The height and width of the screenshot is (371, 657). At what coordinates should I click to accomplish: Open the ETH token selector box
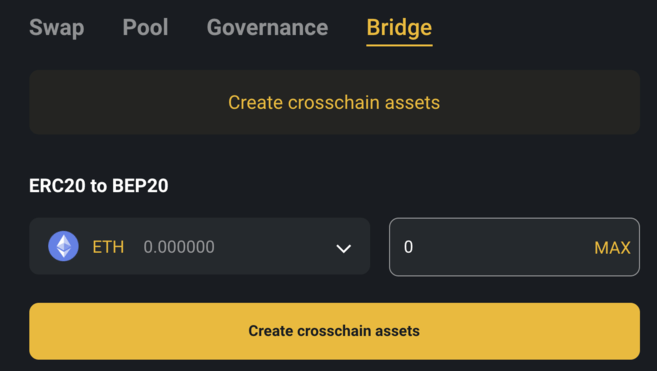tap(199, 246)
